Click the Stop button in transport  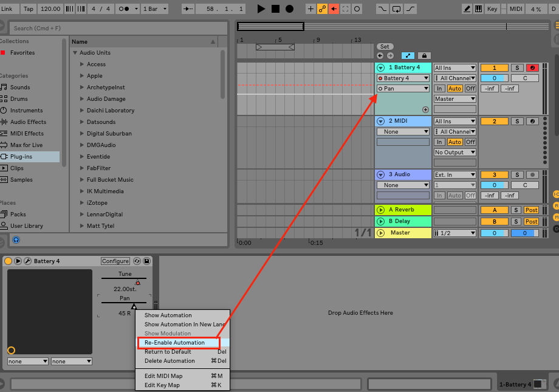275,9
